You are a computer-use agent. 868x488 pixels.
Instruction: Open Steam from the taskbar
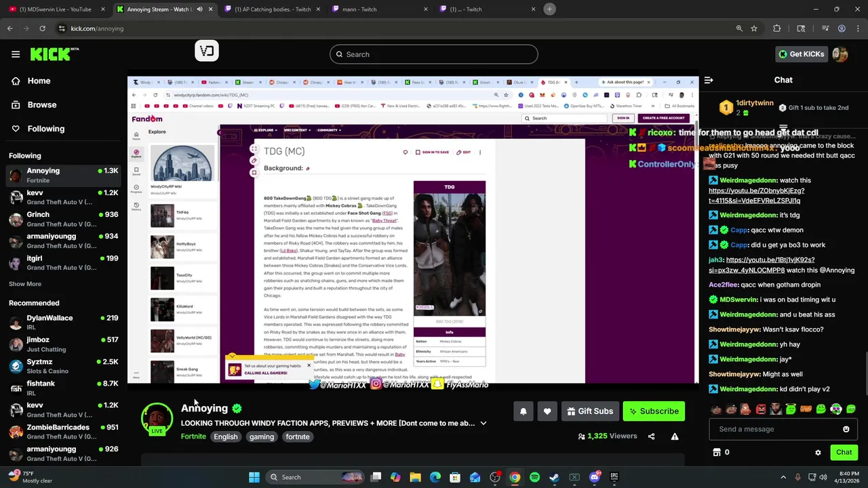554,477
